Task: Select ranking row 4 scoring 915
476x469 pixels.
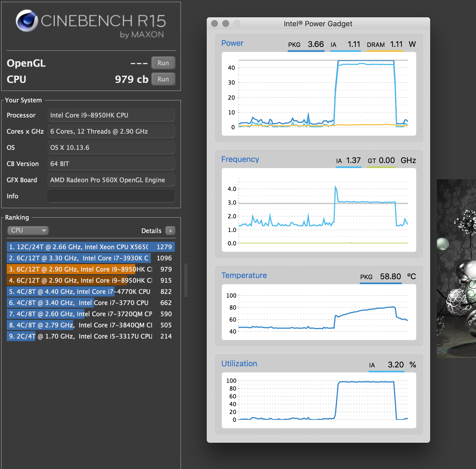Action: [x=91, y=280]
